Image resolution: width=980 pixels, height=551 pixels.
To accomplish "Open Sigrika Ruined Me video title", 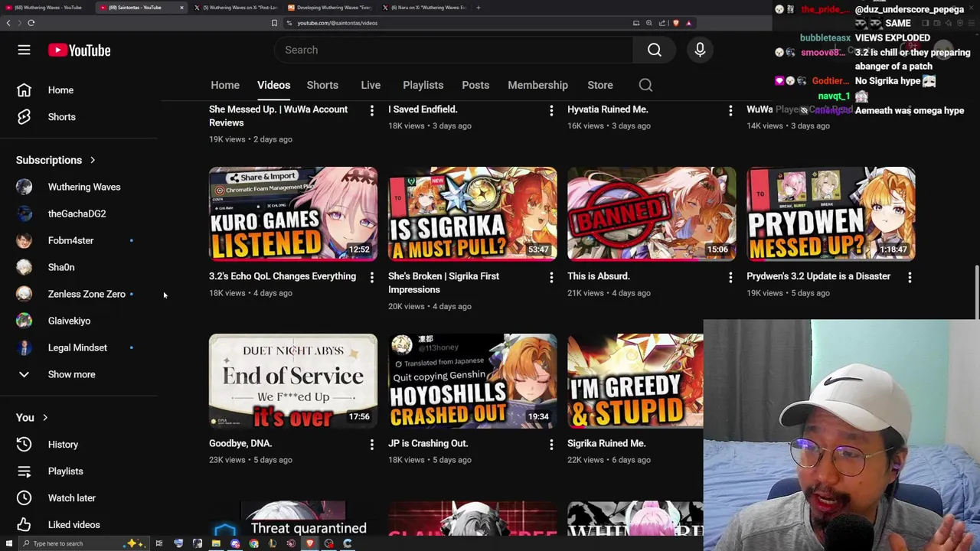I will (x=606, y=444).
